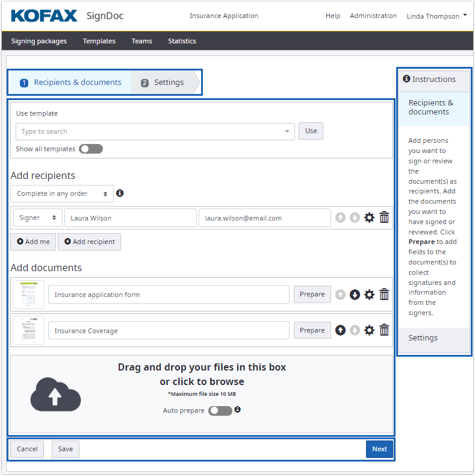Viewport: 475px width, 476px height.
Task: Open the Complete in any order dropdown
Action: click(62, 193)
